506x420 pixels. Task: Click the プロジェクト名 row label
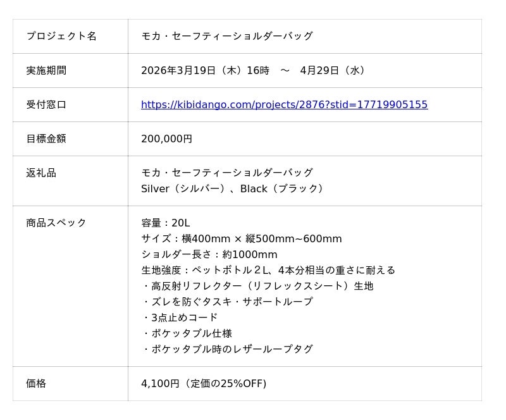[x=61, y=36]
